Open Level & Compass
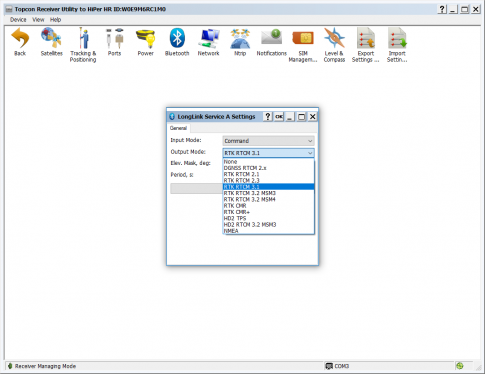485x374 pixels. pyautogui.click(x=334, y=45)
